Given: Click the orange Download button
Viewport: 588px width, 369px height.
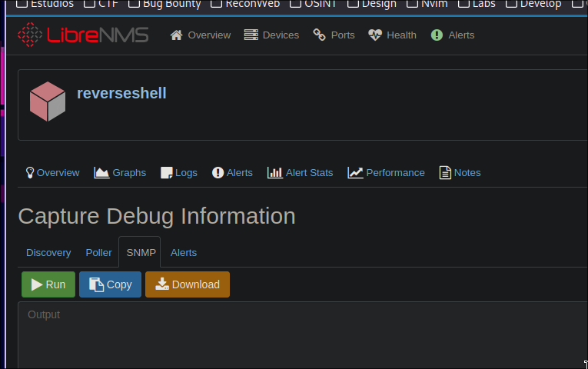Looking at the screenshot, I should pos(188,284).
